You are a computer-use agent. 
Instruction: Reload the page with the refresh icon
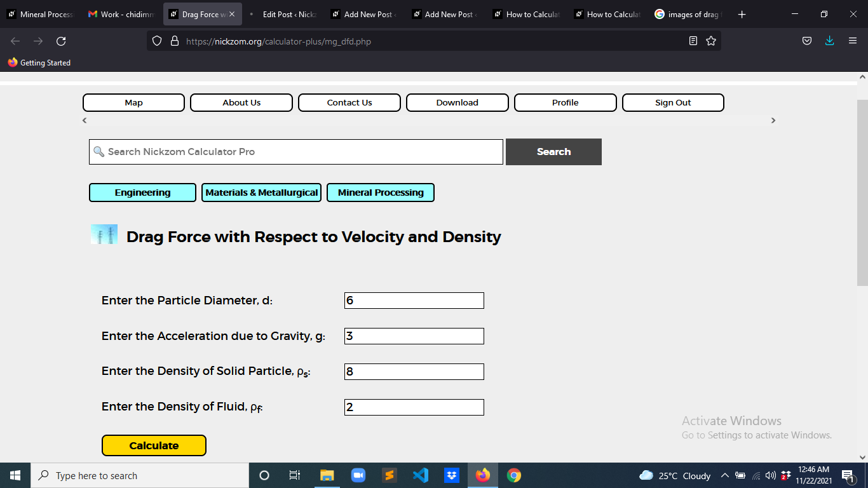(61, 41)
